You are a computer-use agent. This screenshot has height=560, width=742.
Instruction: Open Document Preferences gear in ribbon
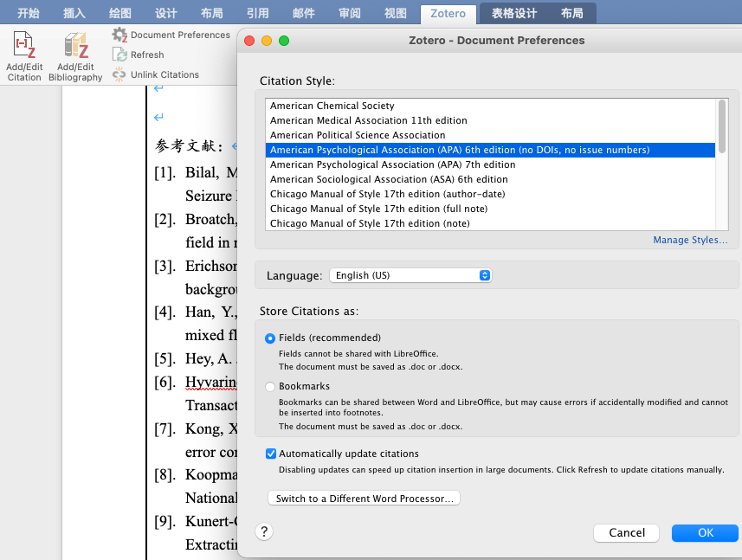coord(119,35)
